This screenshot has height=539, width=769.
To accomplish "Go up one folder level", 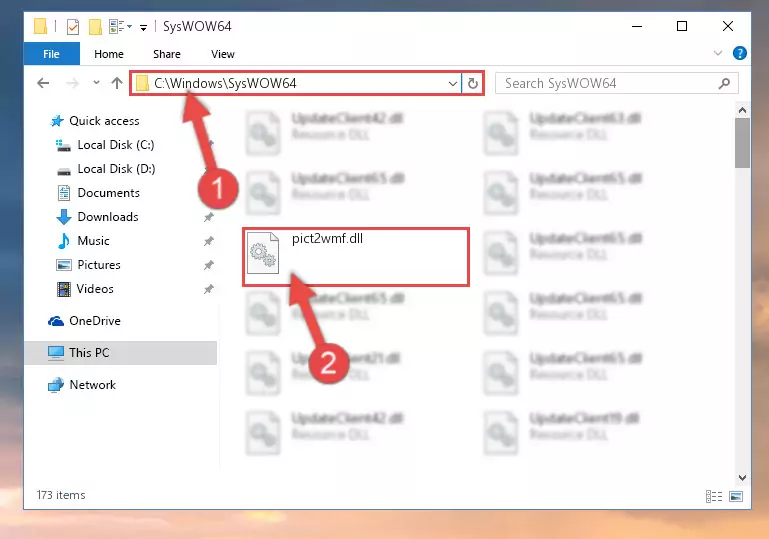I will (117, 83).
